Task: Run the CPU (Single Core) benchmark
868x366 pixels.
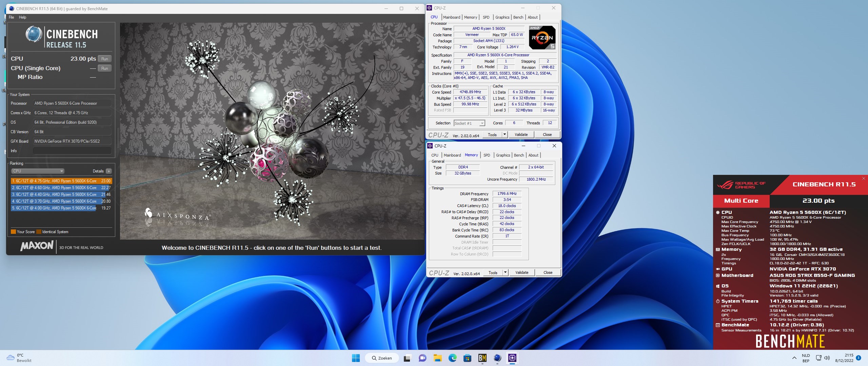Action: [x=105, y=68]
